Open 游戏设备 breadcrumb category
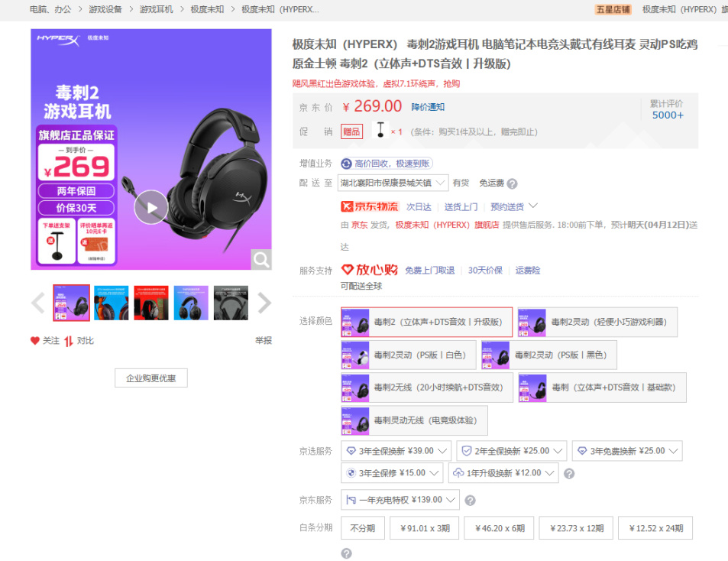The image size is (728, 561). point(105,9)
